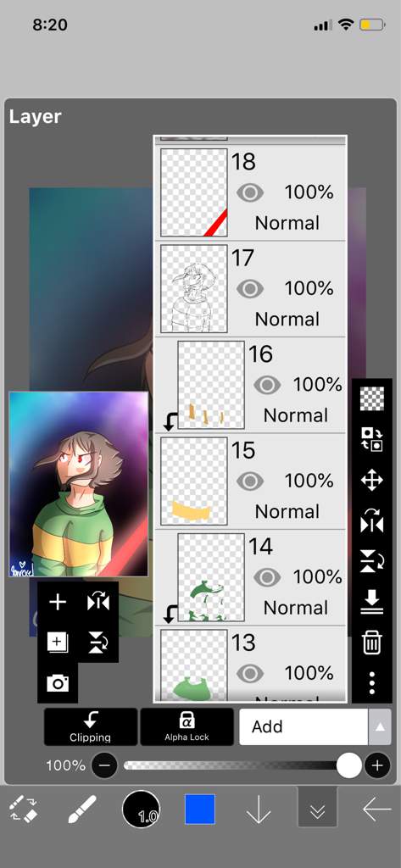401x868 pixels.
Task: Delete layer using the trash can icon
Action: tap(371, 643)
